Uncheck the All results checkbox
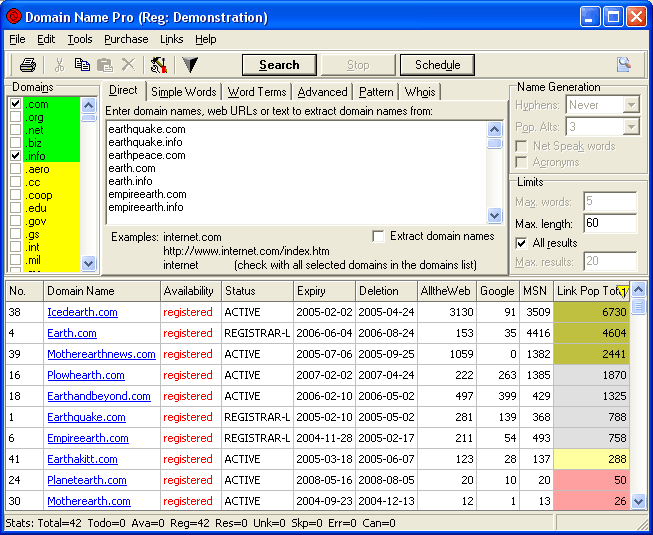Viewport: 653px width, 535px height. tap(521, 243)
